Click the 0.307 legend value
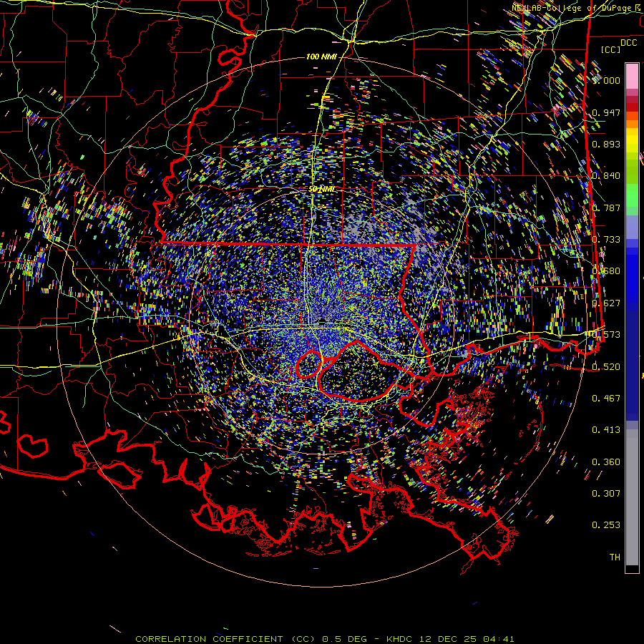The width and height of the screenshot is (644, 644). coord(606,494)
